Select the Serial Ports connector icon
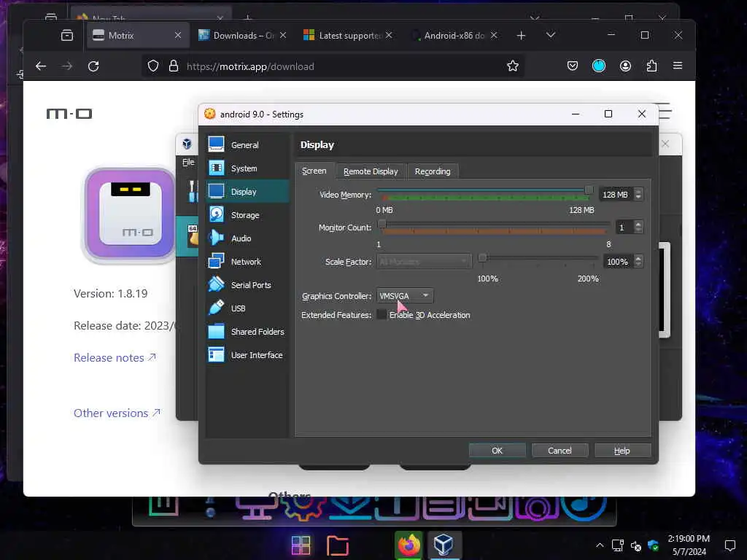Image resolution: width=747 pixels, height=560 pixels. pos(216,285)
